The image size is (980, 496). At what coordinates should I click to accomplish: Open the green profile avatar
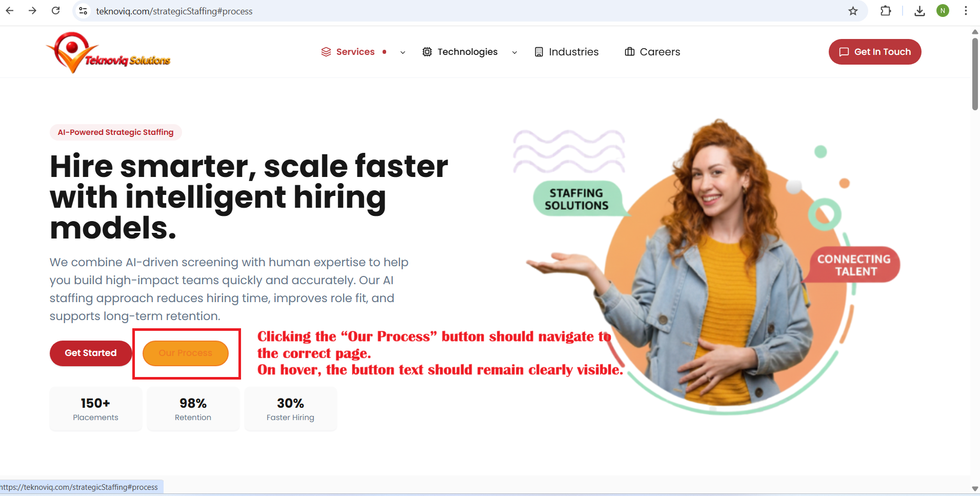click(943, 11)
